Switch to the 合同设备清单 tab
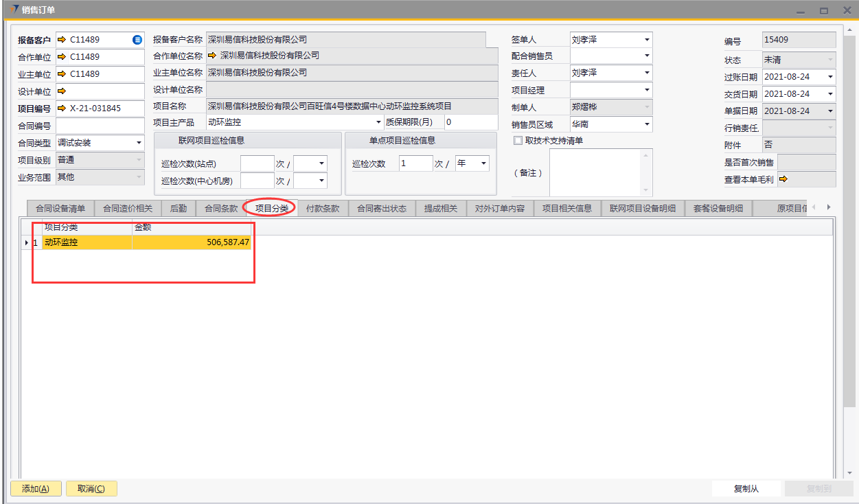This screenshot has width=859, height=504. pyautogui.click(x=60, y=209)
